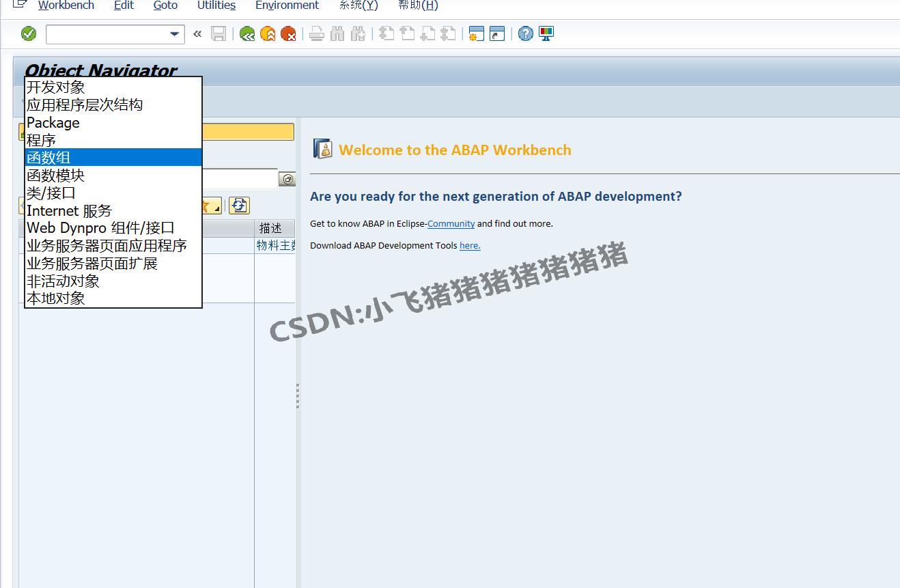Choose Internet 服务 from the list
The width and height of the screenshot is (900, 588).
pos(113,211)
